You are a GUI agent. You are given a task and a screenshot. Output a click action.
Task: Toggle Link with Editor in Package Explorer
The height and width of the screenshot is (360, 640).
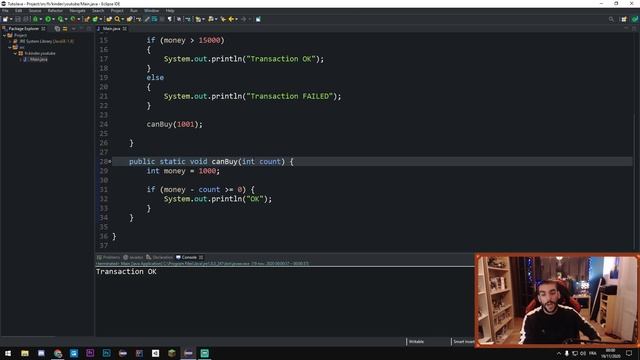pos(65,29)
